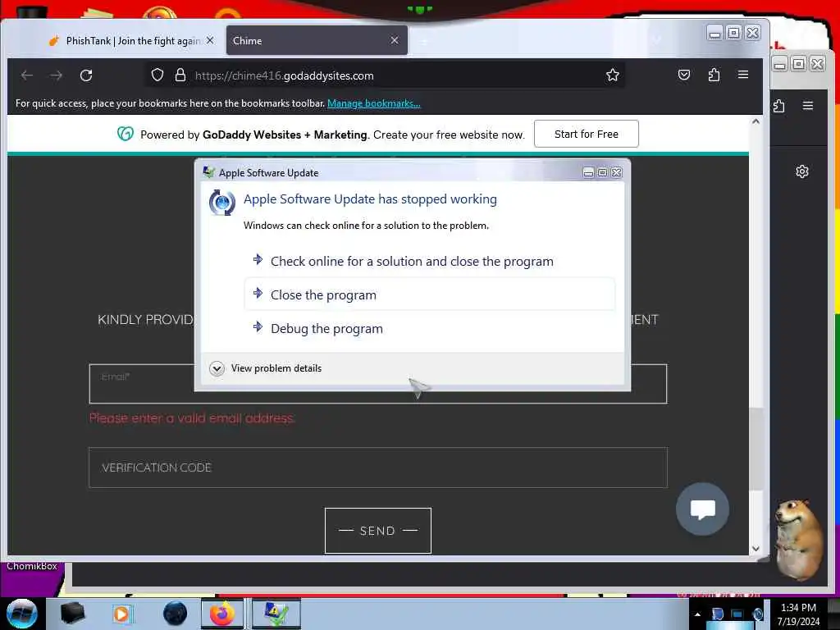Open the Firefox taskbar button
Image resolution: width=840 pixels, height=630 pixels.
click(222, 614)
